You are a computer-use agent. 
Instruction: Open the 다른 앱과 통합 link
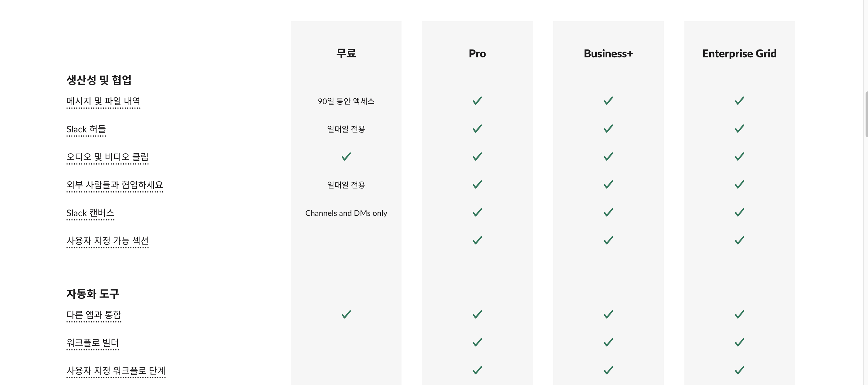94,315
